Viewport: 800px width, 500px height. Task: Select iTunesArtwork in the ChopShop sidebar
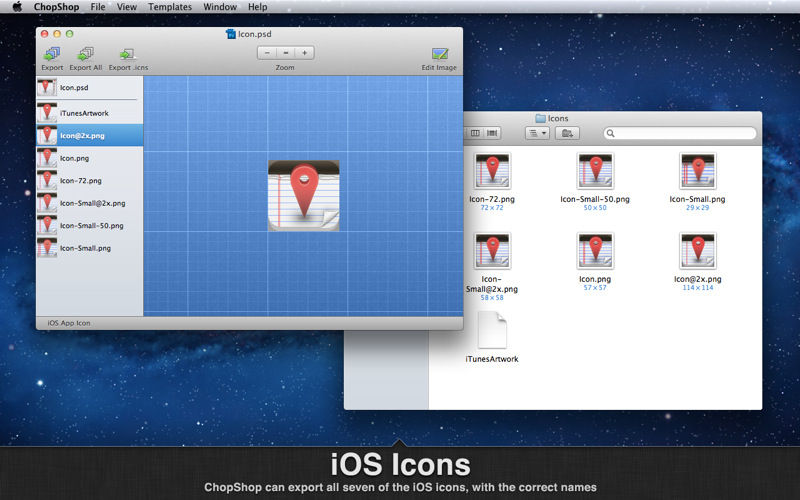coord(90,113)
